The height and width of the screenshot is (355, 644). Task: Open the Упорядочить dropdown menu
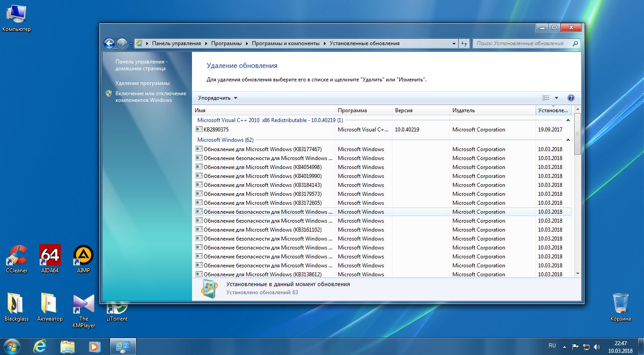[218, 98]
